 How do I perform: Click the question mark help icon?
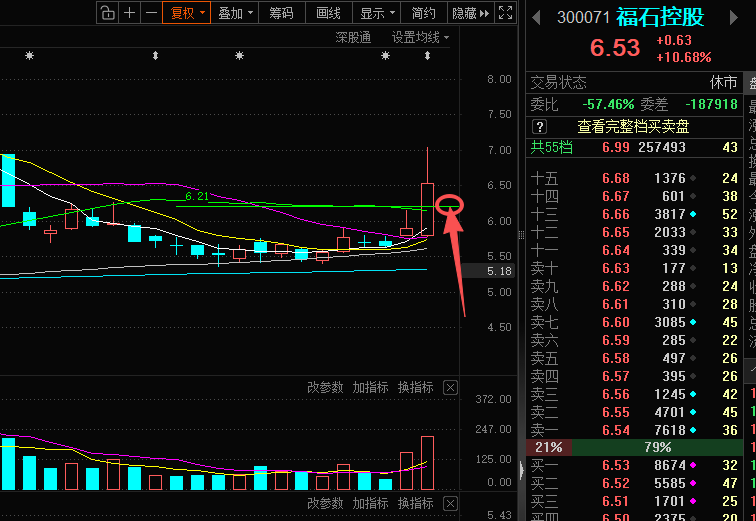pyautogui.click(x=539, y=127)
